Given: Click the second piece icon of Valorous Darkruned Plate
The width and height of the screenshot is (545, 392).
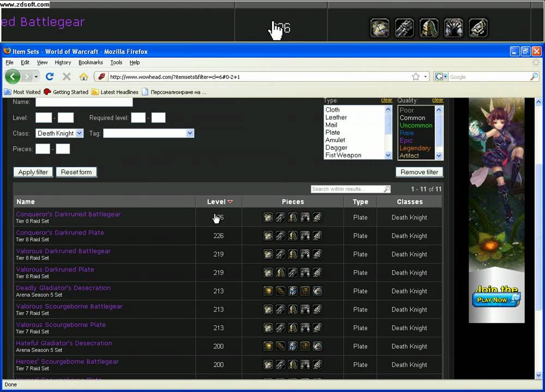Looking at the screenshot, I should pyautogui.click(x=281, y=273).
